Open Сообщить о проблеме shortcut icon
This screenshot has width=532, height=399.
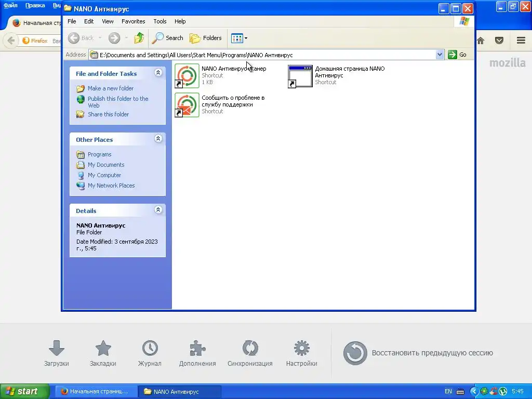point(187,105)
